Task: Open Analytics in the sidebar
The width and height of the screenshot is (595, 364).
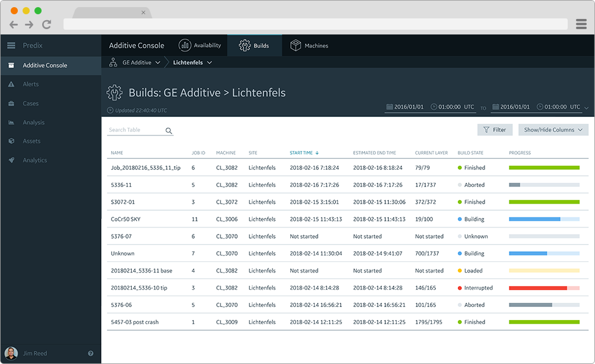Action: tap(35, 160)
